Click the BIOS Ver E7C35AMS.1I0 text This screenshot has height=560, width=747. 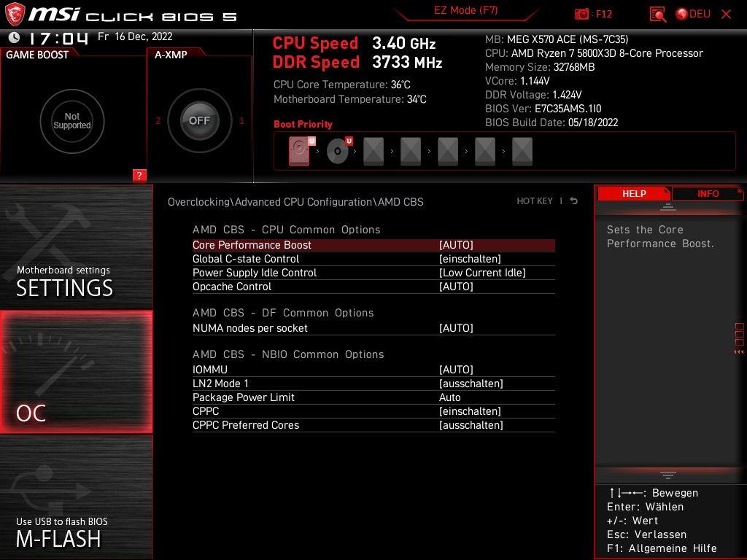[x=543, y=109]
